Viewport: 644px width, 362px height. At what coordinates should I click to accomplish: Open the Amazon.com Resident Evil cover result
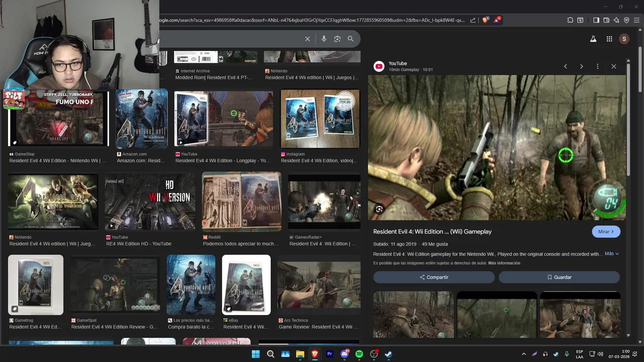[x=141, y=119]
